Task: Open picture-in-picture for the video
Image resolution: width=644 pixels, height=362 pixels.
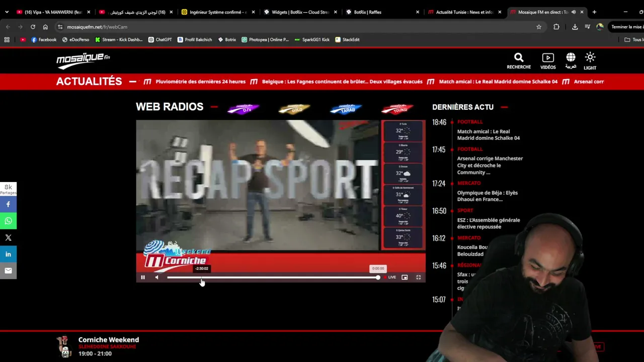Action: tap(405, 277)
